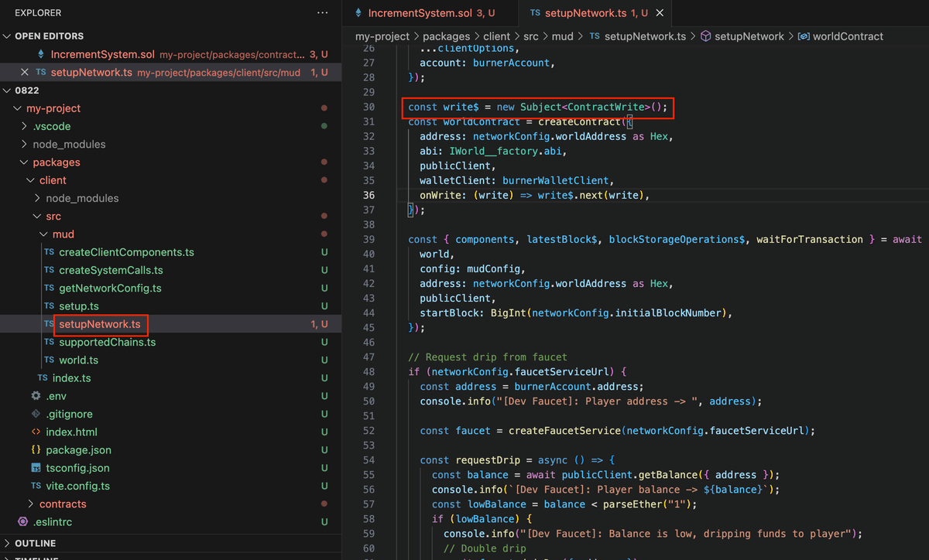This screenshot has width=929, height=560.
Task: Select setupNetwork.ts row in Open Editors
Action: tap(170, 72)
